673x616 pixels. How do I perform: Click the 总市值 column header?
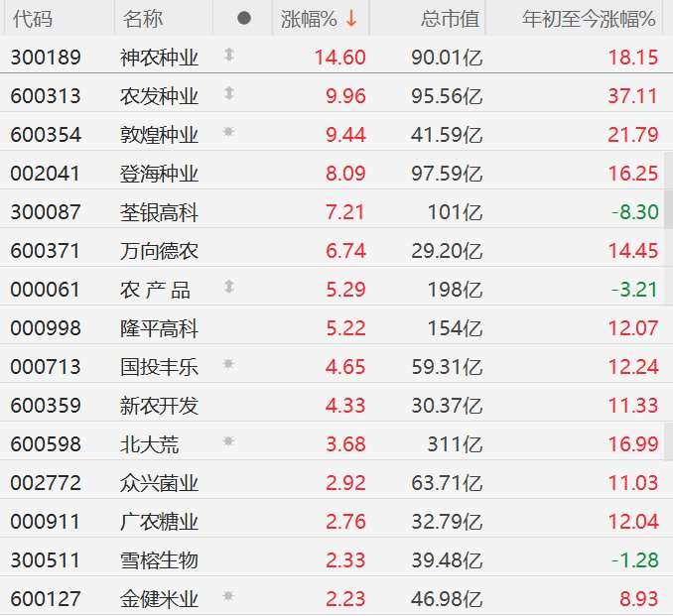451,19
